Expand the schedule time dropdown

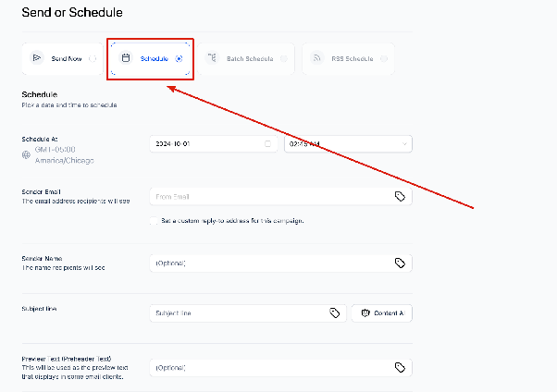point(348,144)
